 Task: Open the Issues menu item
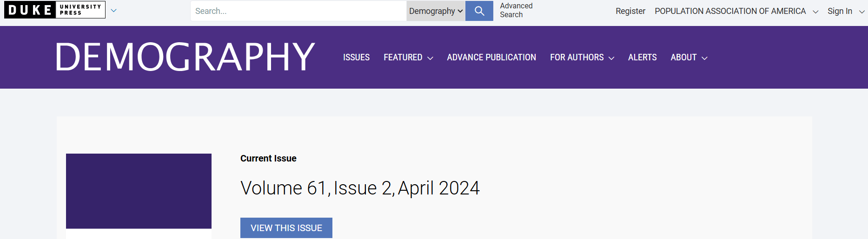tap(357, 58)
